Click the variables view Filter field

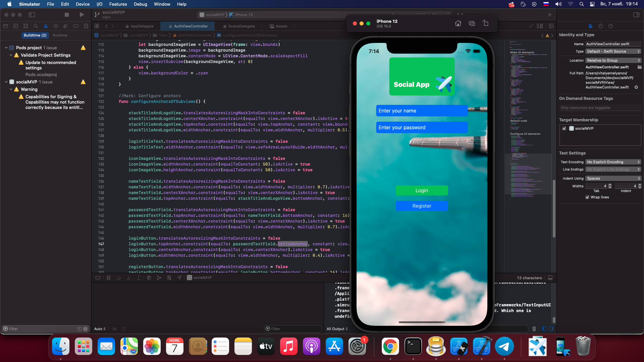coord(293,329)
